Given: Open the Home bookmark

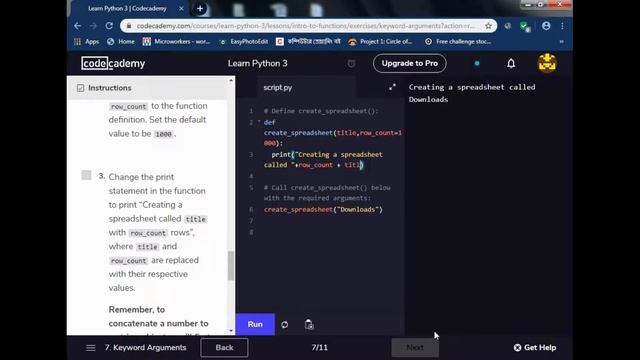Looking at the screenshot, I should coord(121,42).
